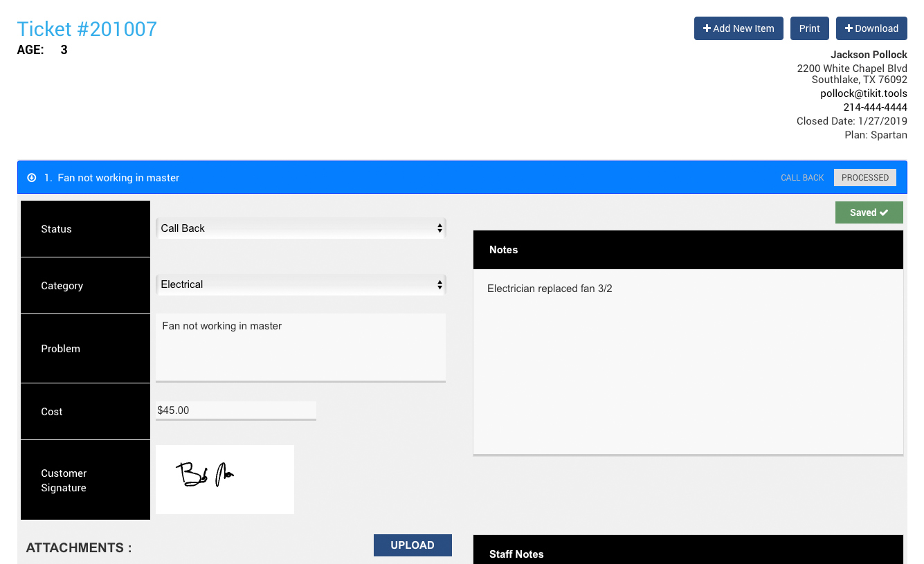Click the phone number 214-444-4444
This screenshot has height=564, width=924.
[x=875, y=107]
